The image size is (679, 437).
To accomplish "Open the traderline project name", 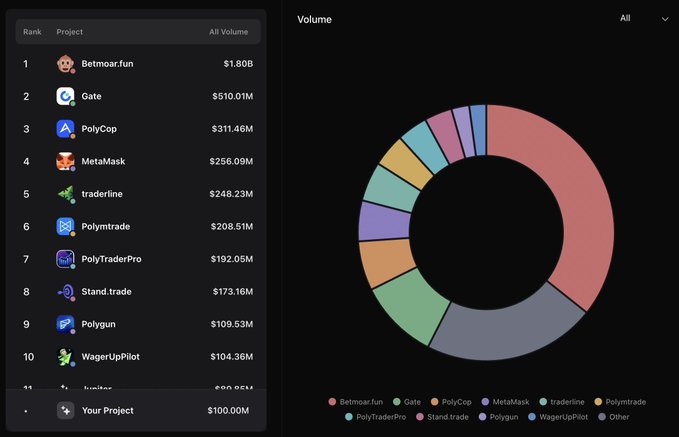I will pos(102,194).
